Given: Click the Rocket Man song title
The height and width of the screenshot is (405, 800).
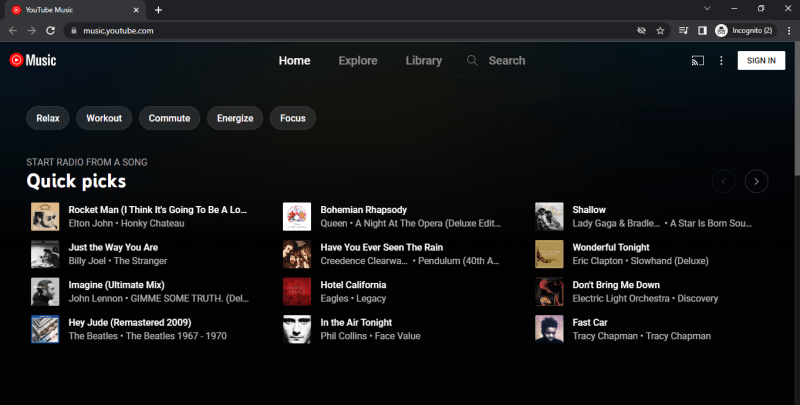Looking at the screenshot, I should [x=158, y=210].
